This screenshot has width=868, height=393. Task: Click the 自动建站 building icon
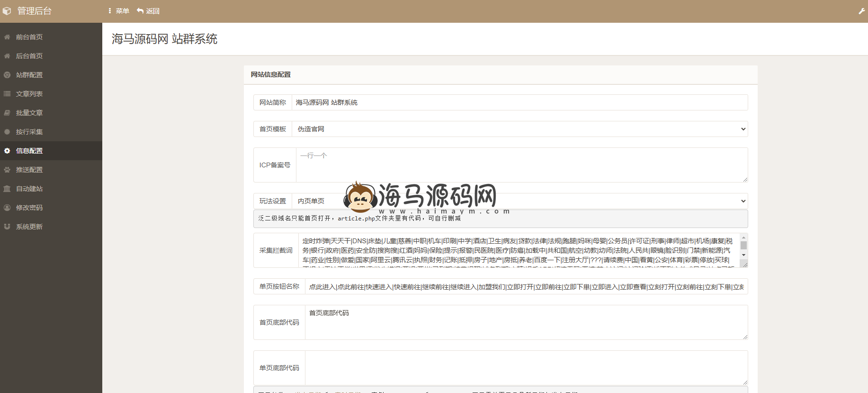click(7, 189)
